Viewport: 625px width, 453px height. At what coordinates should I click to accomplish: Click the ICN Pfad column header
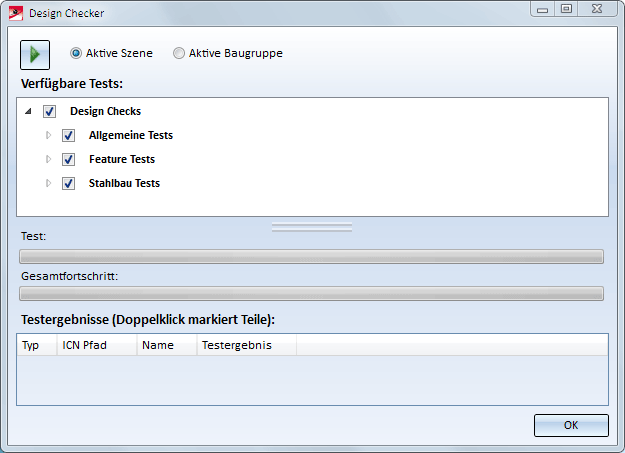click(96, 345)
